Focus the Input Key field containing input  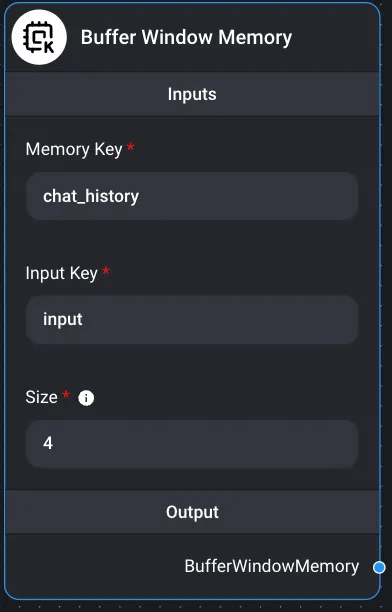[x=192, y=320]
